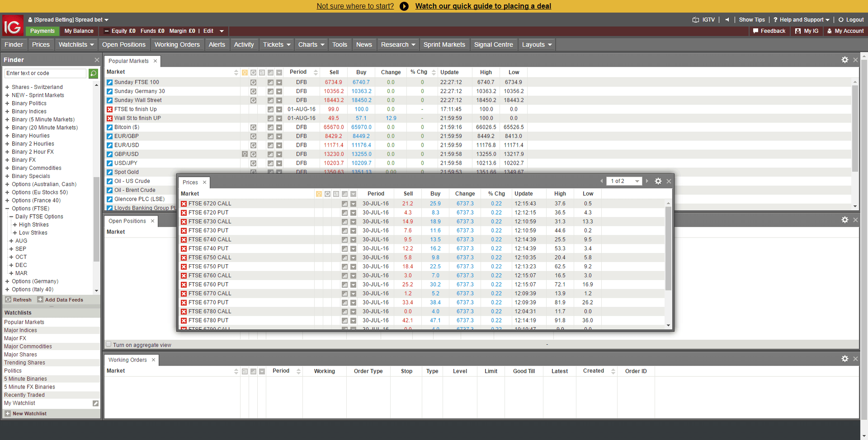Select Major Commodities watchlist
868x440 pixels.
(28, 346)
